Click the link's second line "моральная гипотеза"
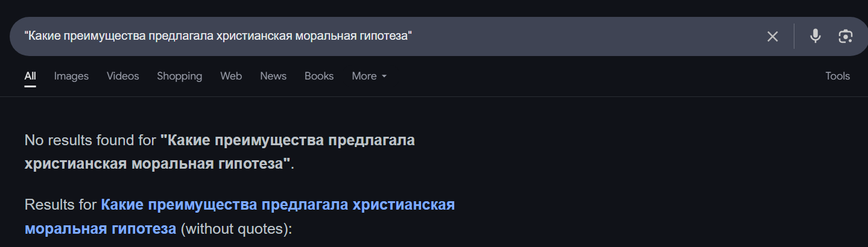 (101, 229)
